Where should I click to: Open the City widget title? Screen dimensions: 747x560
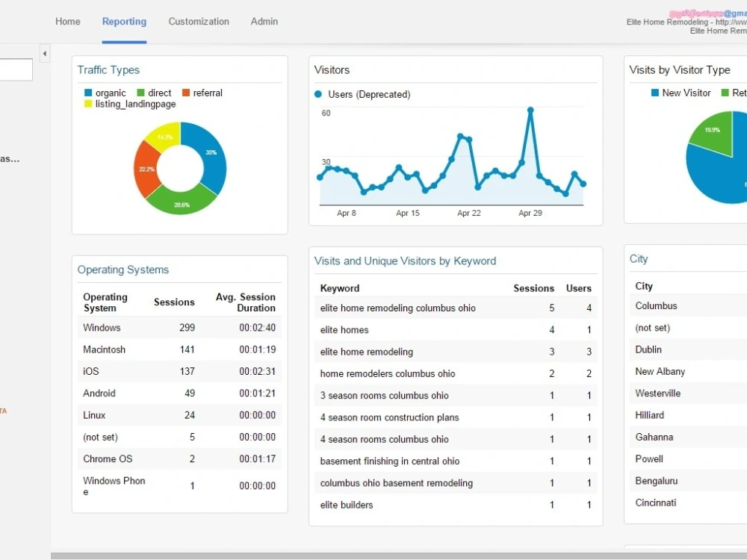(639, 258)
